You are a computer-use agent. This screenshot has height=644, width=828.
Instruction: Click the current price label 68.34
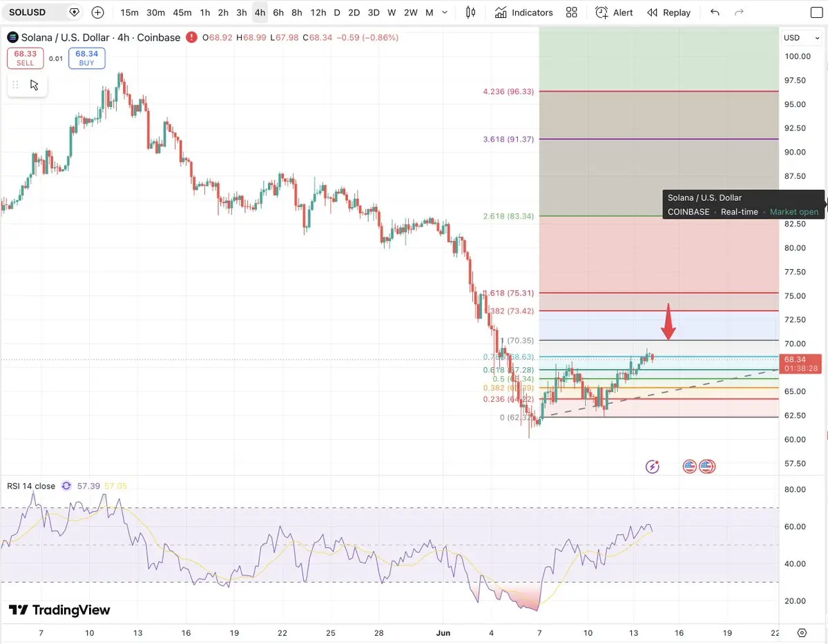[800, 364]
